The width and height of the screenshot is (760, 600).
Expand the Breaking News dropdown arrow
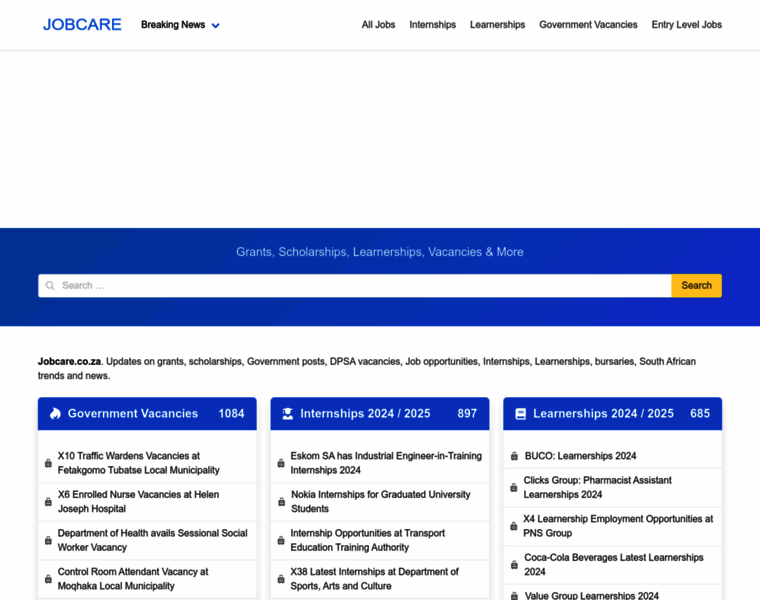(216, 26)
